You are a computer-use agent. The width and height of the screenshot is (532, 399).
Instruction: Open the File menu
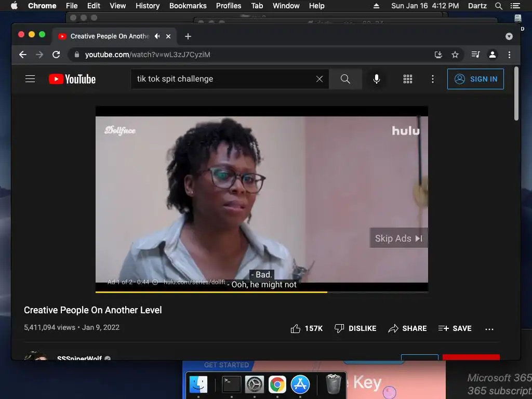point(72,6)
